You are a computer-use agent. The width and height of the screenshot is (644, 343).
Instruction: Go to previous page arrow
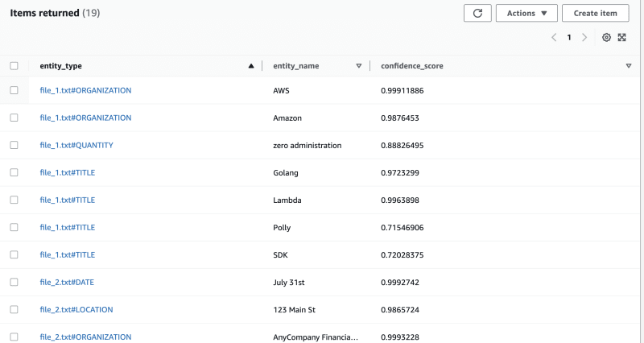554,37
